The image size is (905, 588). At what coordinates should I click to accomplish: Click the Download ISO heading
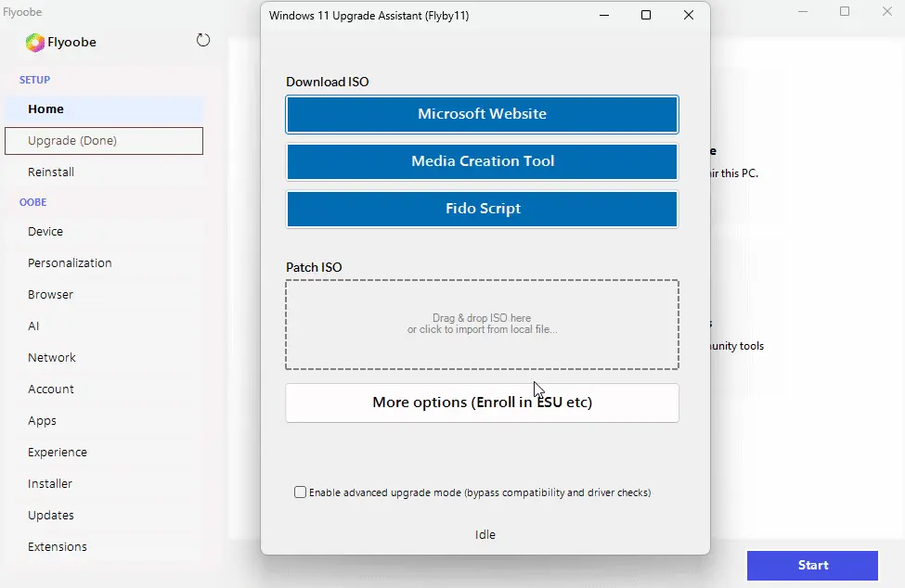328,82
